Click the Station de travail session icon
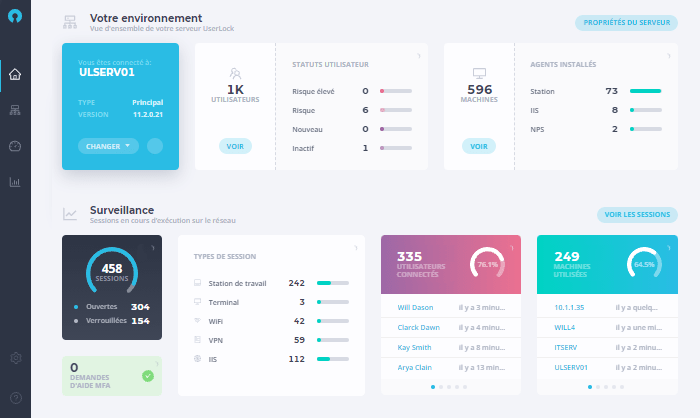 (x=197, y=283)
